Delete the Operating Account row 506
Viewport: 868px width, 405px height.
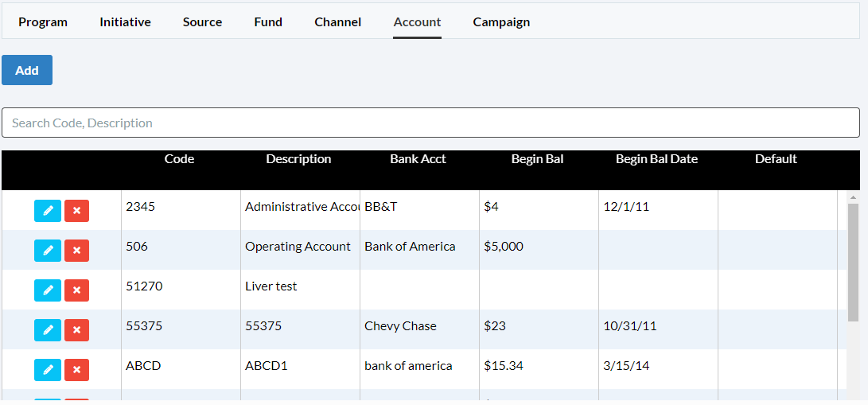[76, 251]
